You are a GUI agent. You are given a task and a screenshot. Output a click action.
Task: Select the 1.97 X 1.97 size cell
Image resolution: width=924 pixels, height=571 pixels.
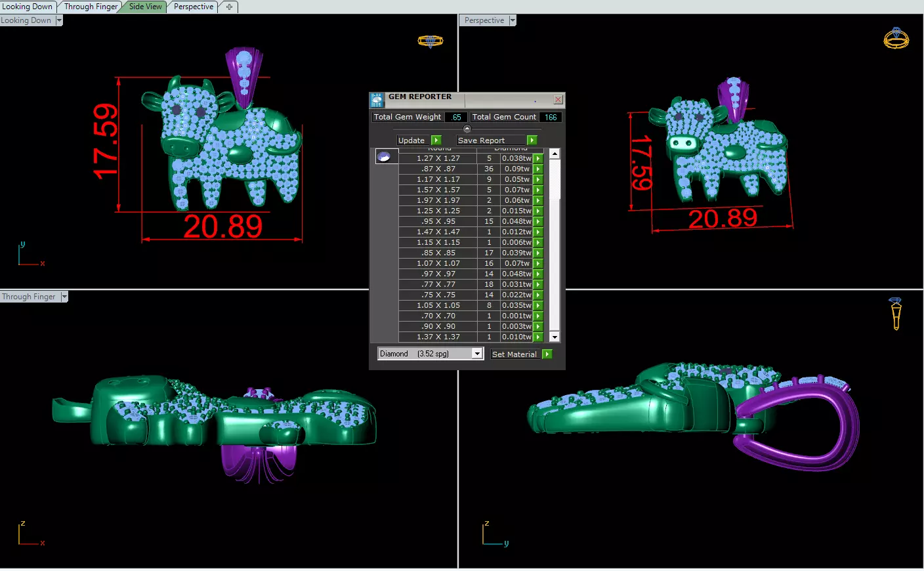point(438,200)
